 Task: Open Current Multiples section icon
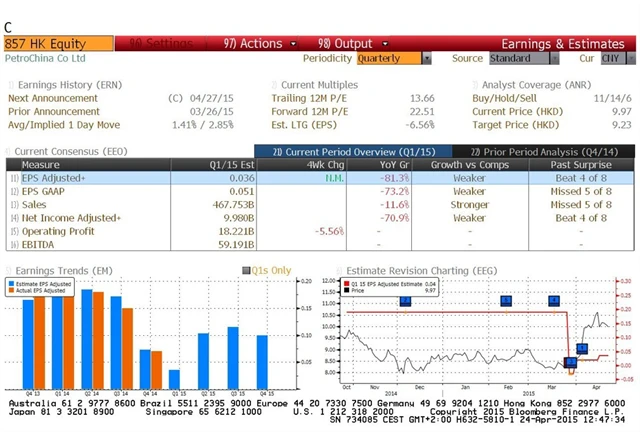[x=275, y=85]
